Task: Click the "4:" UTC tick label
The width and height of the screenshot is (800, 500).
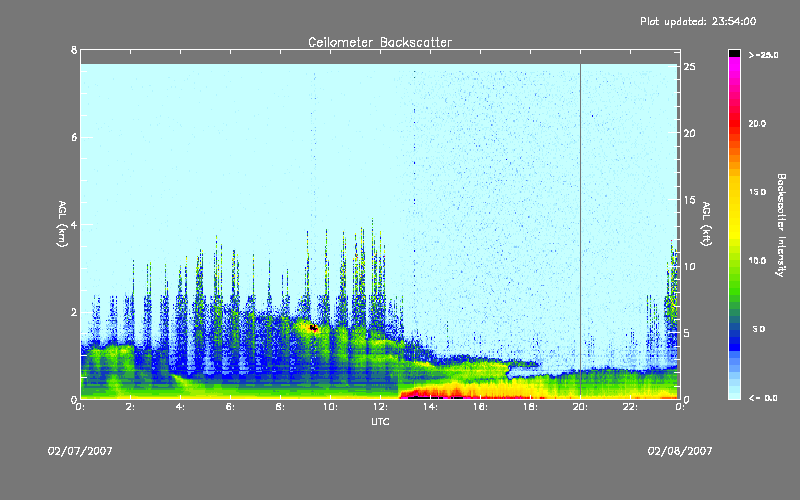Action: 181,407
